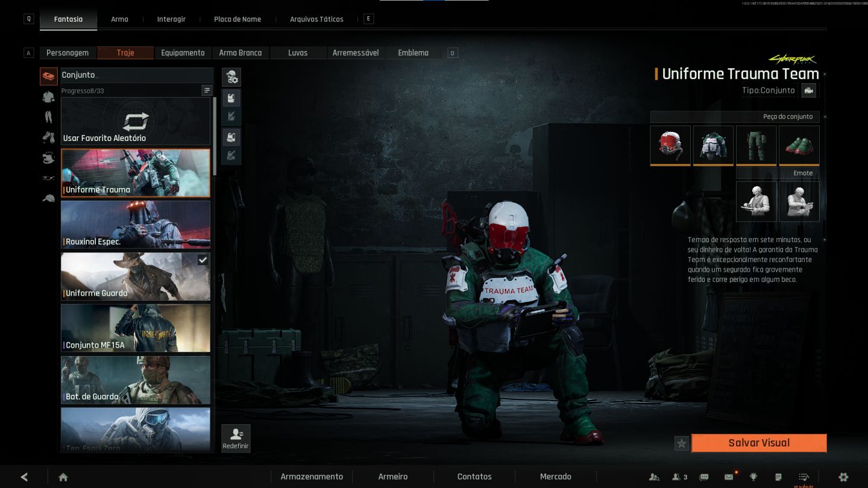The image size is (868, 488).
Task: Open Armeiro from the bottom bar
Action: (x=393, y=477)
